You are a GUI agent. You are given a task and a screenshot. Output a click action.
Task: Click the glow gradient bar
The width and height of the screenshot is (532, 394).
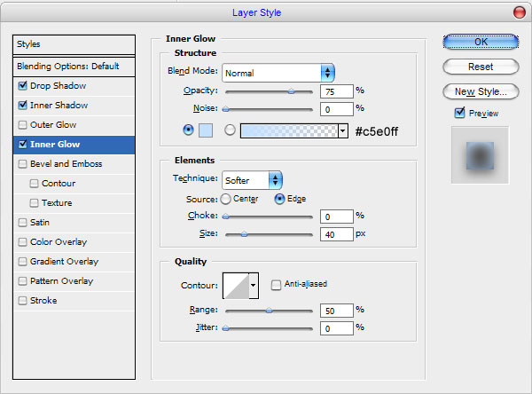click(x=289, y=130)
